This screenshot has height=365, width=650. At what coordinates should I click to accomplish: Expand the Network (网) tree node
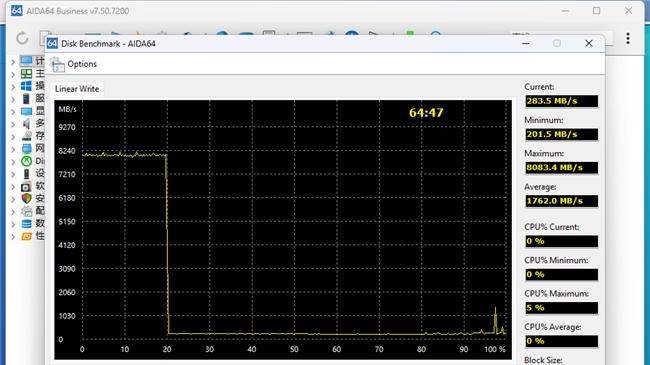(x=13, y=149)
